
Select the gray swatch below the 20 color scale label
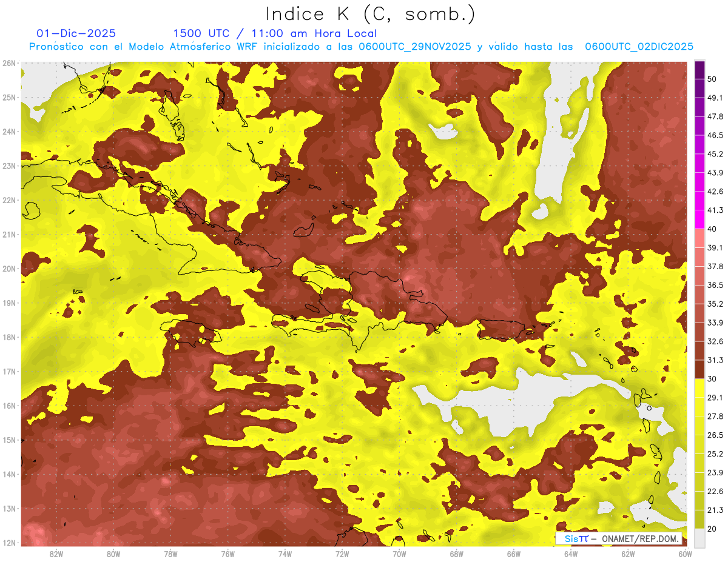(699, 537)
